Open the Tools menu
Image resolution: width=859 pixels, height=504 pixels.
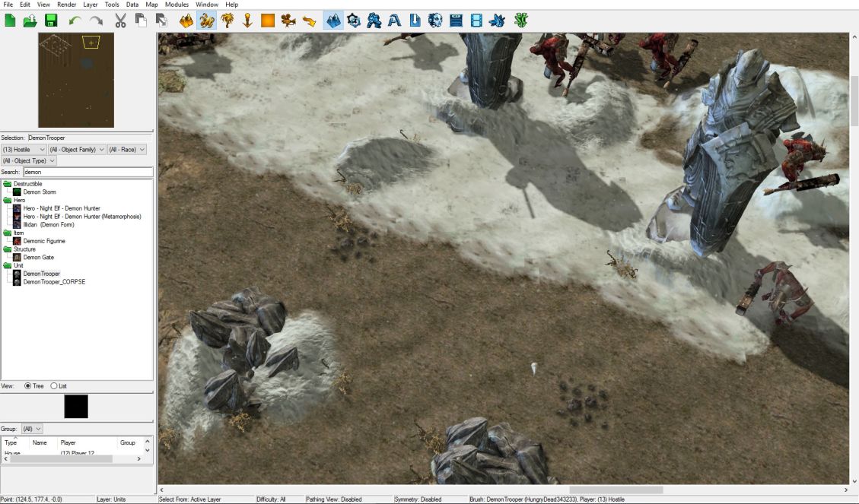pos(112,5)
